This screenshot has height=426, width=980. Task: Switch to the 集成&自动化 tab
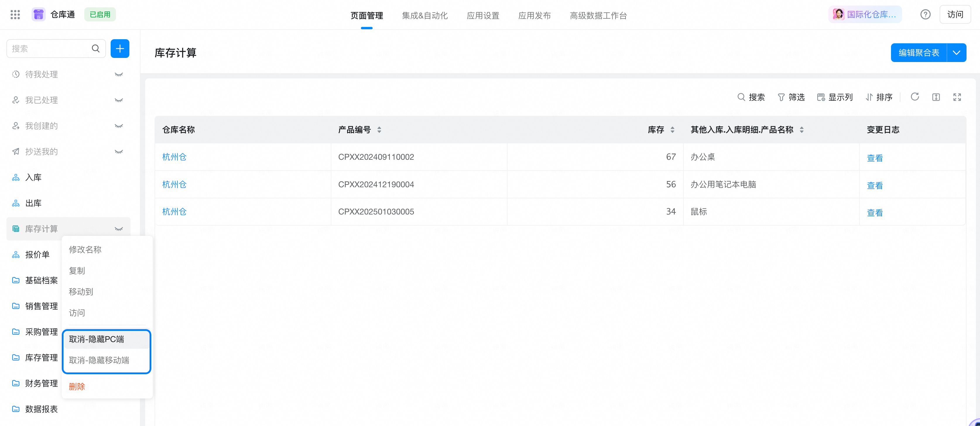click(x=424, y=16)
